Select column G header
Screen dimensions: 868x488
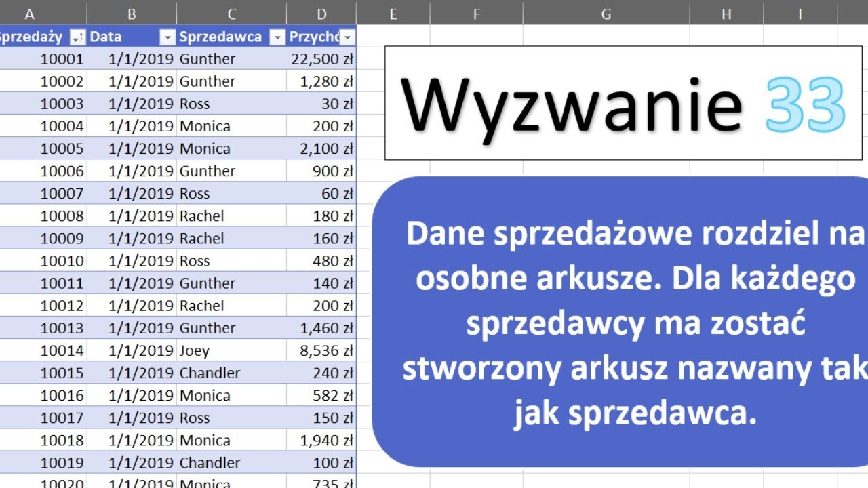click(606, 14)
